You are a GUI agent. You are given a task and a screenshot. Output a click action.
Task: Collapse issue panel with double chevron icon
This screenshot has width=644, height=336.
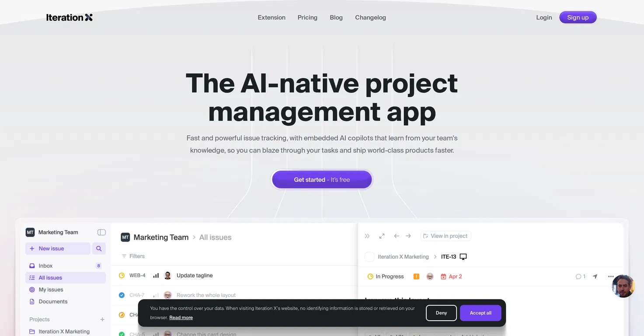[x=367, y=236]
